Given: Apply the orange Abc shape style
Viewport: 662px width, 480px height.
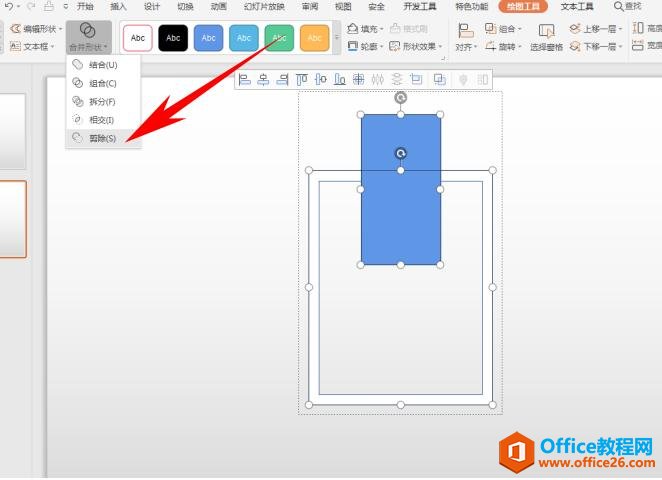Looking at the screenshot, I should point(315,38).
